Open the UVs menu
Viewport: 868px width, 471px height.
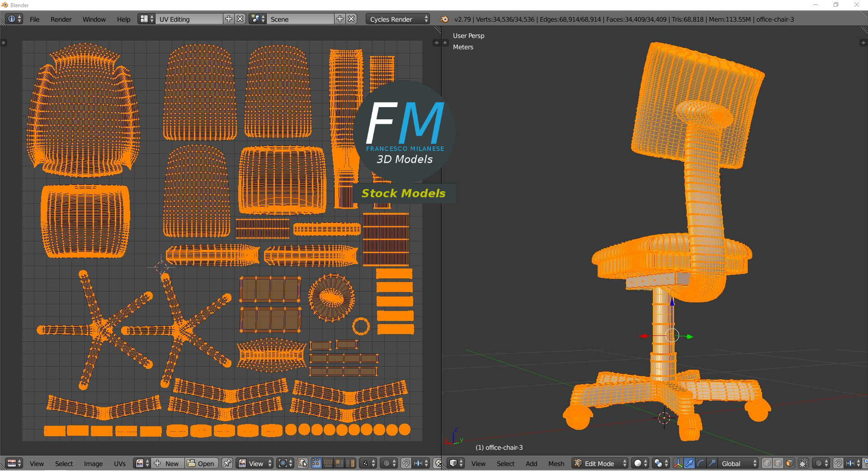(120, 464)
